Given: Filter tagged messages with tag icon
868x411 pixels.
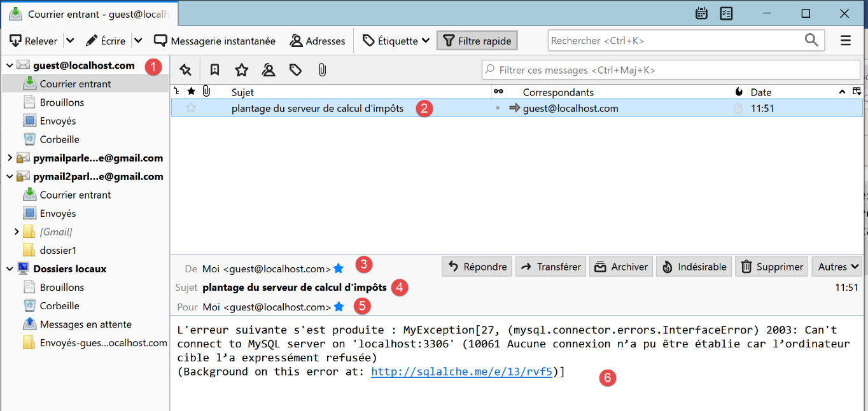Looking at the screenshot, I should pyautogui.click(x=295, y=70).
